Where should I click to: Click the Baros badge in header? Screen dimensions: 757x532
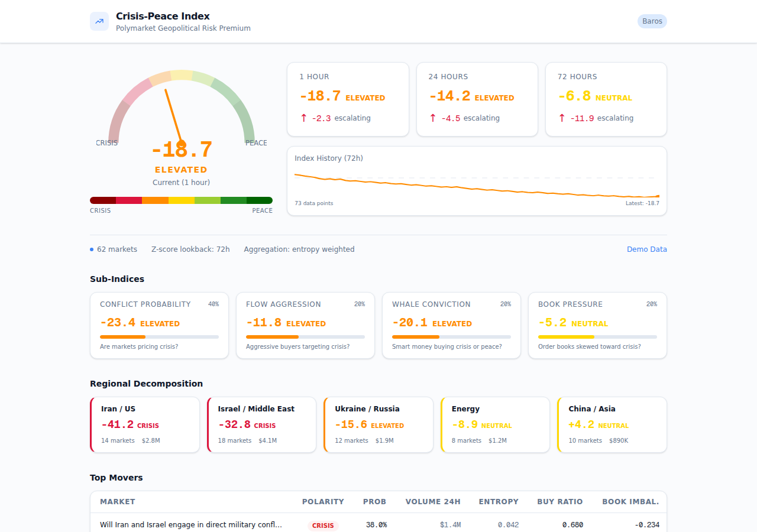652,21
